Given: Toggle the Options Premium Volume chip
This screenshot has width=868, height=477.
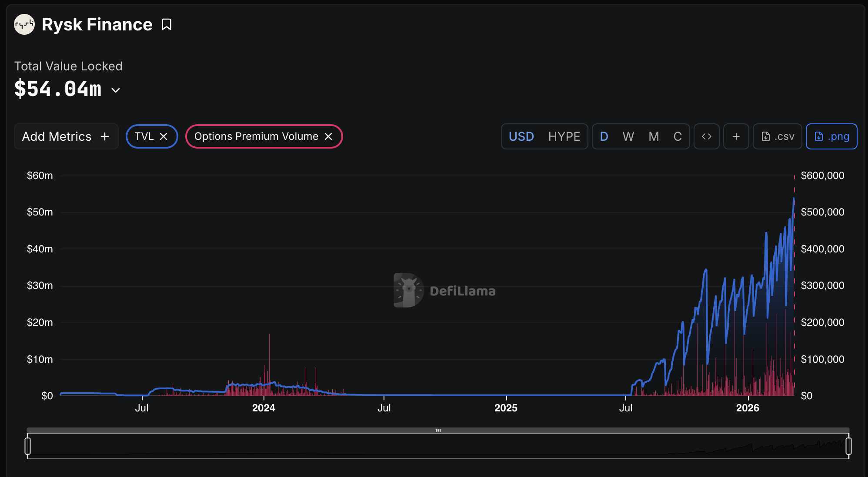Looking at the screenshot, I should coord(256,136).
